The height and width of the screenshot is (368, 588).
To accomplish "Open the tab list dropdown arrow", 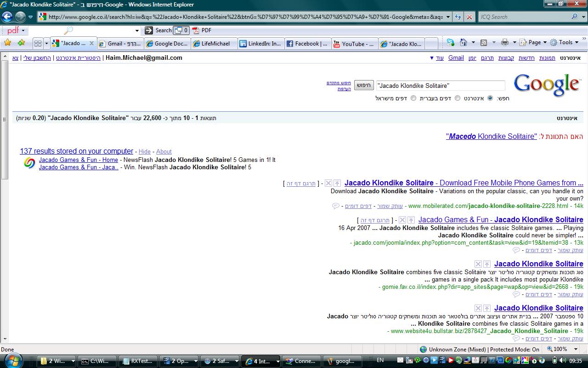I will click(46, 43).
